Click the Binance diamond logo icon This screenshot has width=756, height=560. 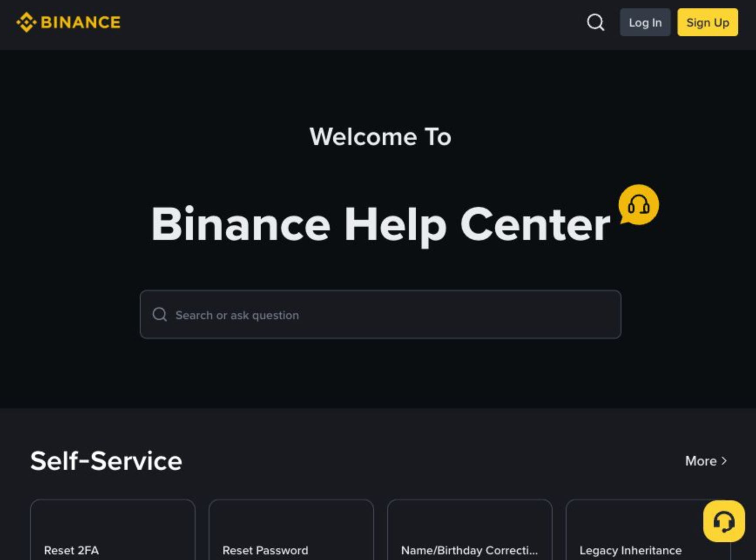tap(26, 22)
